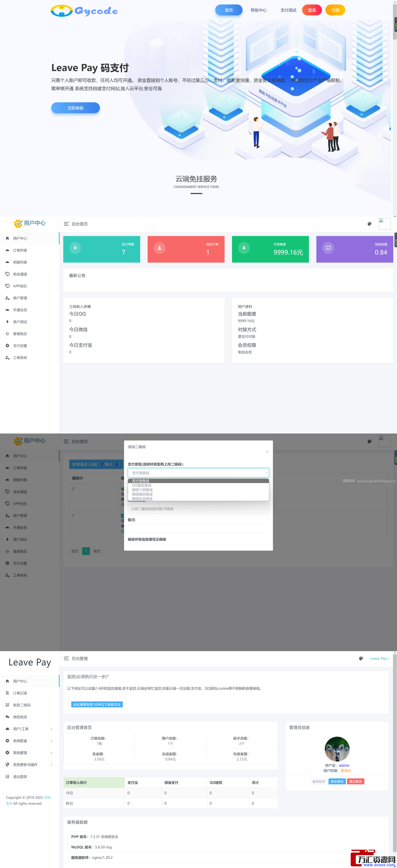Click 点此查看宝塔1分钟以下监控方法 button

(97, 705)
